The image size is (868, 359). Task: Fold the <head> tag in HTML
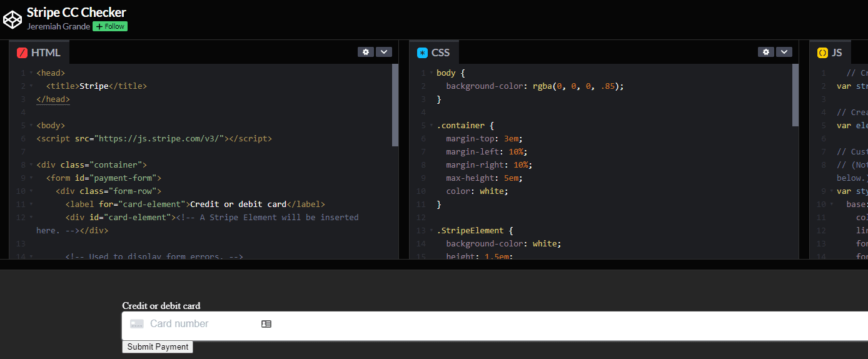coord(31,73)
